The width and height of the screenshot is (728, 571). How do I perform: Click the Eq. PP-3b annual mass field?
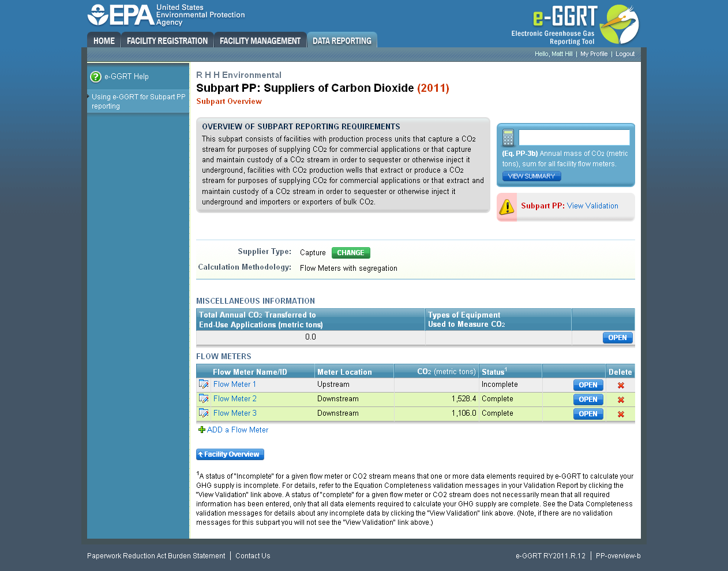click(574, 137)
